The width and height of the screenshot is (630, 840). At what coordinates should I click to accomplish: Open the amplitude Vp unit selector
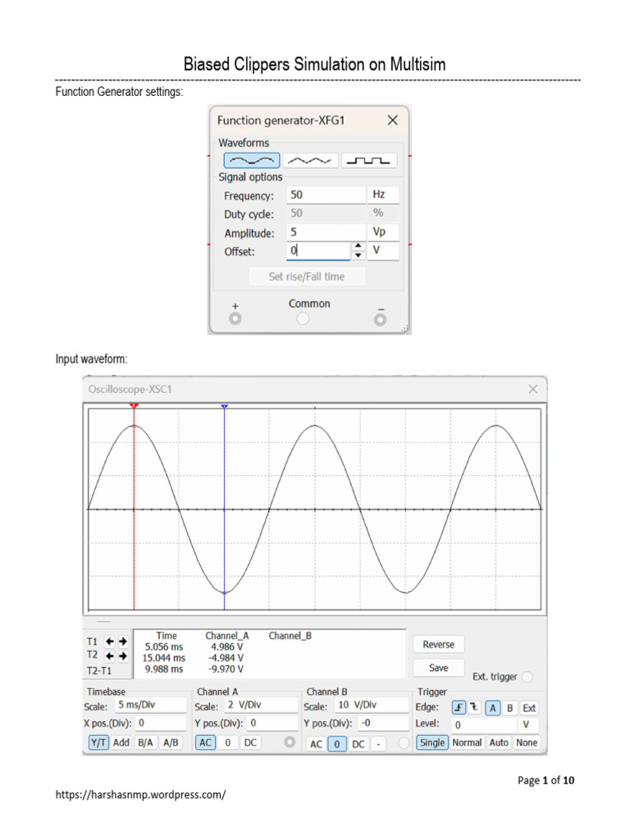pos(383,232)
